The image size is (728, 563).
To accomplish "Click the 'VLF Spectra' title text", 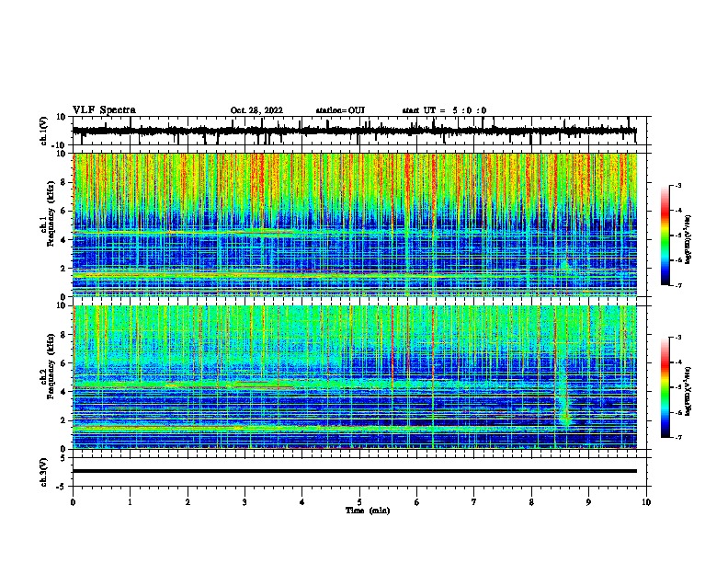I will 104,110.
